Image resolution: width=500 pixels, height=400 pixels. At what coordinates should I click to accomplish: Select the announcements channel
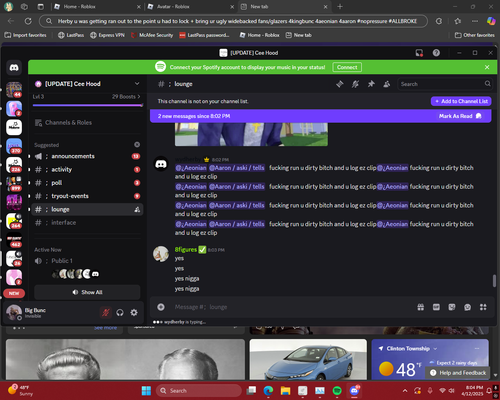pyautogui.click(x=88, y=156)
